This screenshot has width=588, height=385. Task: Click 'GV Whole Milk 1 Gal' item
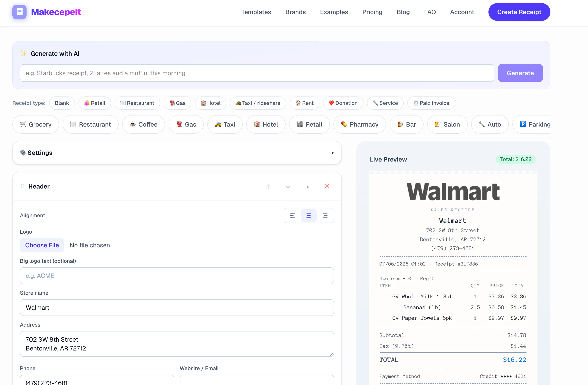(x=422, y=296)
